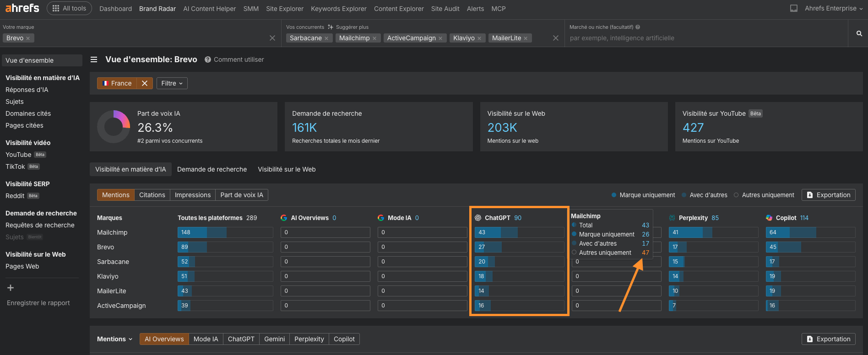Remove the MailerLite competitor tag
The image size is (868, 355).
tap(526, 38)
